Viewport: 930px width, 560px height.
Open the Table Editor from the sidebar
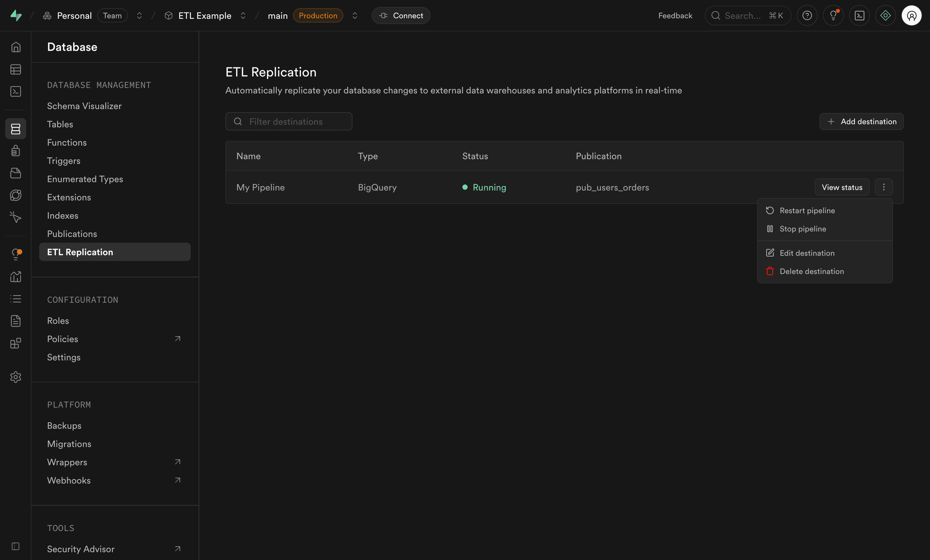tap(15, 69)
